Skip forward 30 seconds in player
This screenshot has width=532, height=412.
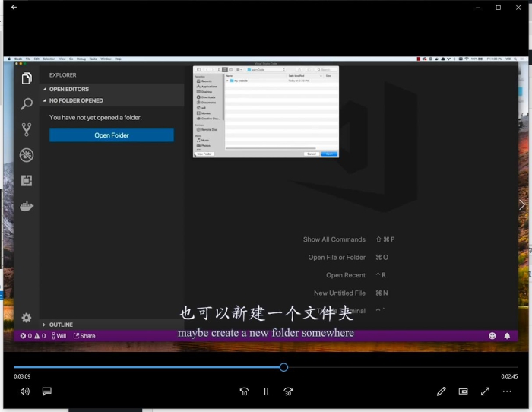[288, 391]
